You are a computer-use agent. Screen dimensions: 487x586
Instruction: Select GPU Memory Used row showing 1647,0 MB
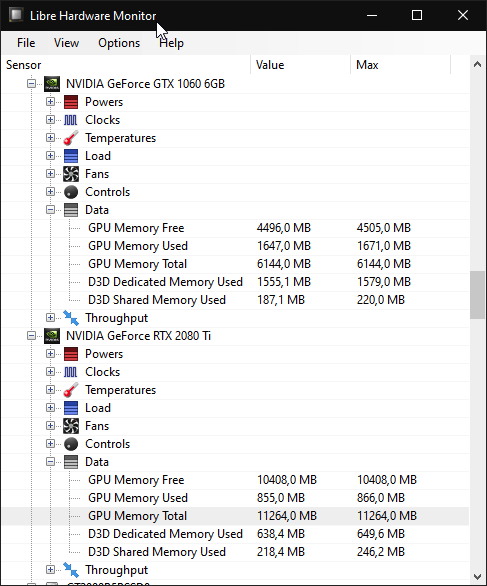tap(235, 246)
